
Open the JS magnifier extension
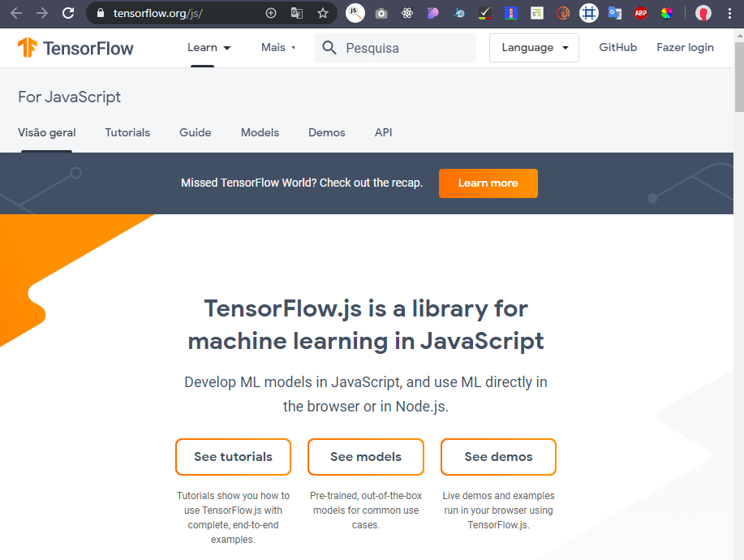point(355,13)
